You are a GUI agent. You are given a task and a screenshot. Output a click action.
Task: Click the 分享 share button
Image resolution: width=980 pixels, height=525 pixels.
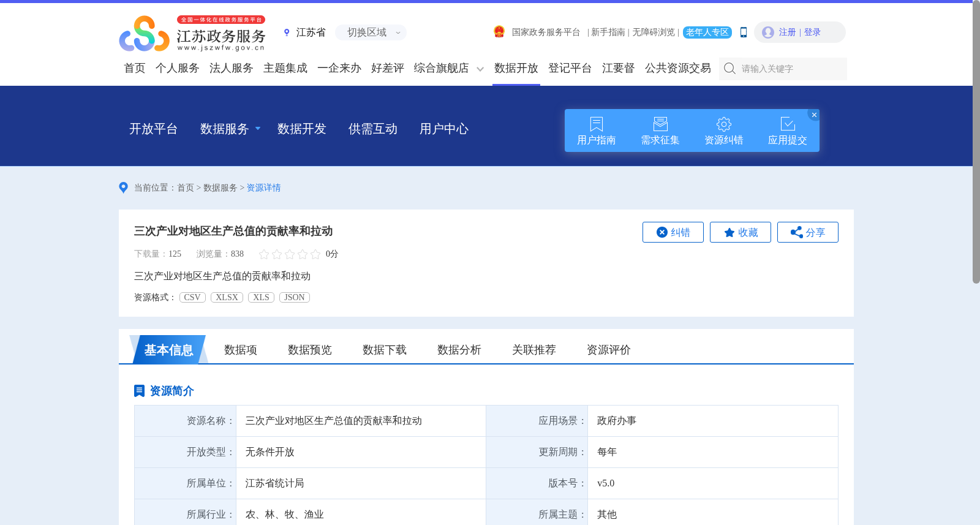point(808,232)
